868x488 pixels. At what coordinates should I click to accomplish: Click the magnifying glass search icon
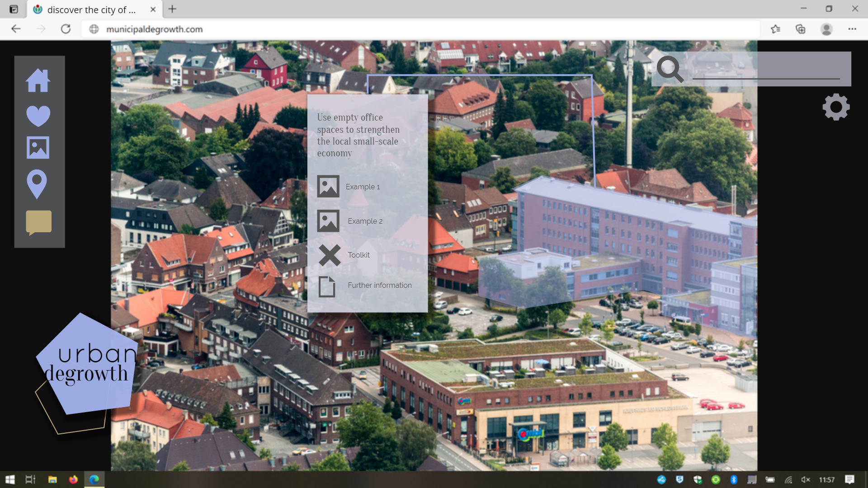[670, 69]
